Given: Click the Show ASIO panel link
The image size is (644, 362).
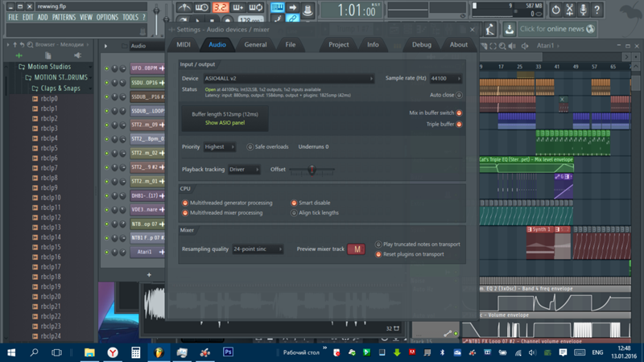Looking at the screenshot, I should pos(225,123).
